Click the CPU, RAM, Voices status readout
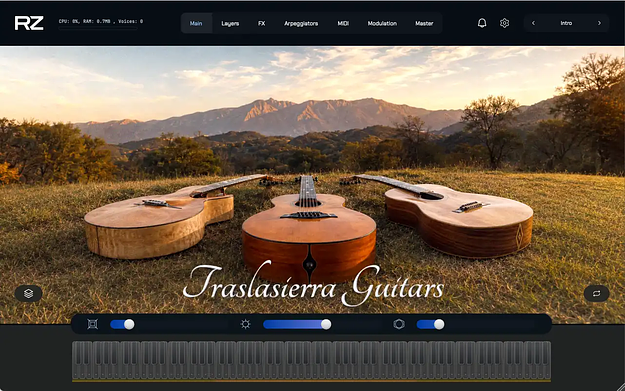Image resolution: width=625 pixels, height=391 pixels. point(101,22)
